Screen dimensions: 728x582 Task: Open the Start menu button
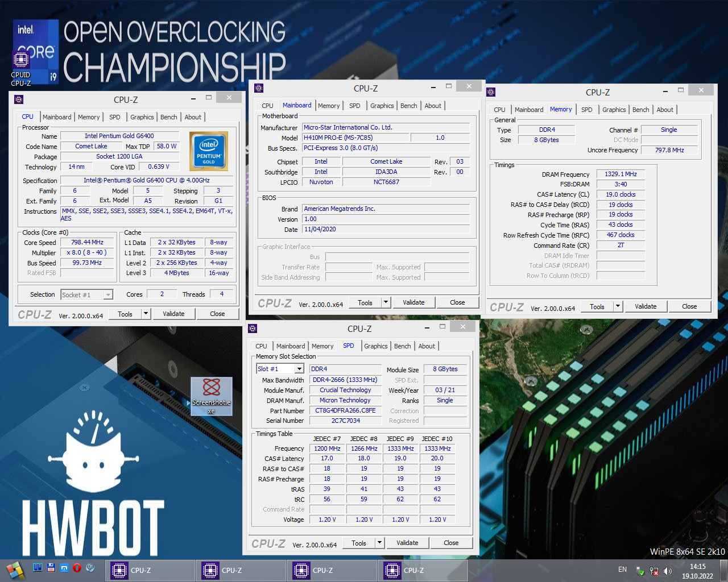[15, 570]
